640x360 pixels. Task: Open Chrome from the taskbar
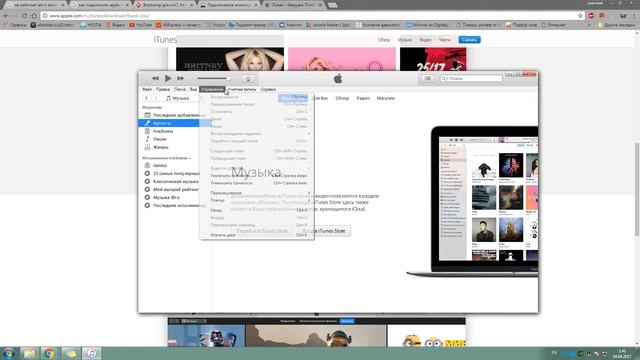[x=49, y=353]
